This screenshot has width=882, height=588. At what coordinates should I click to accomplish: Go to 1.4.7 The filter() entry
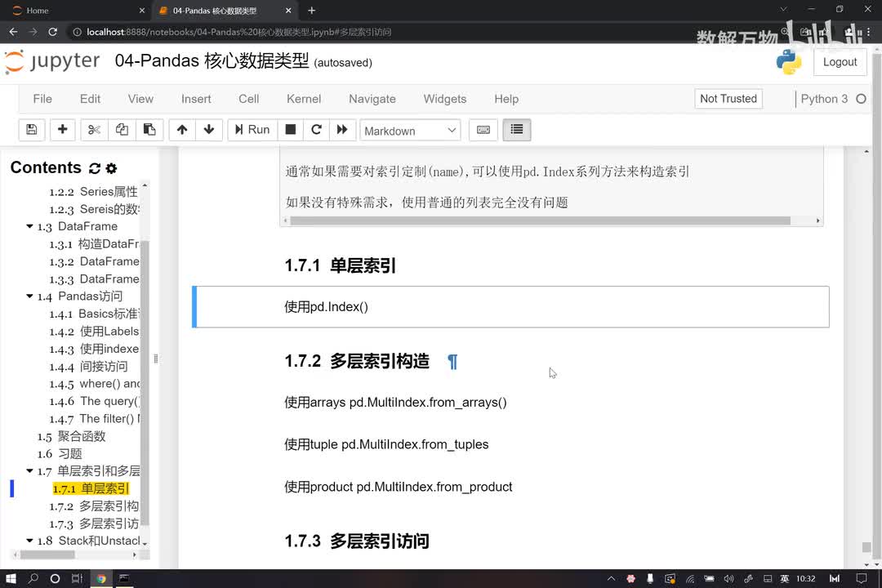(x=95, y=419)
